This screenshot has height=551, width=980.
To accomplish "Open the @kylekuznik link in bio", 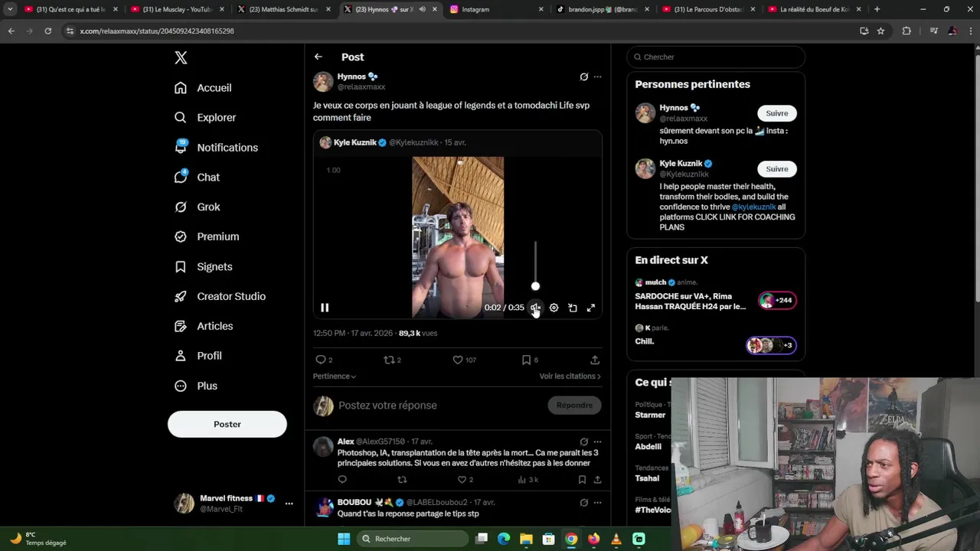I will coord(753,207).
